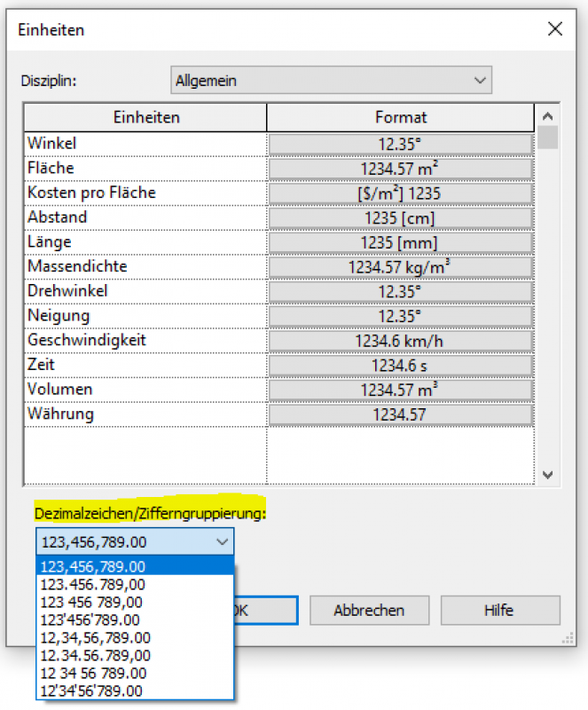Image resolution: width=588 pixels, height=710 pixels.
Task: Close the Einheiten dialog window
Action: tap(555, 29)
